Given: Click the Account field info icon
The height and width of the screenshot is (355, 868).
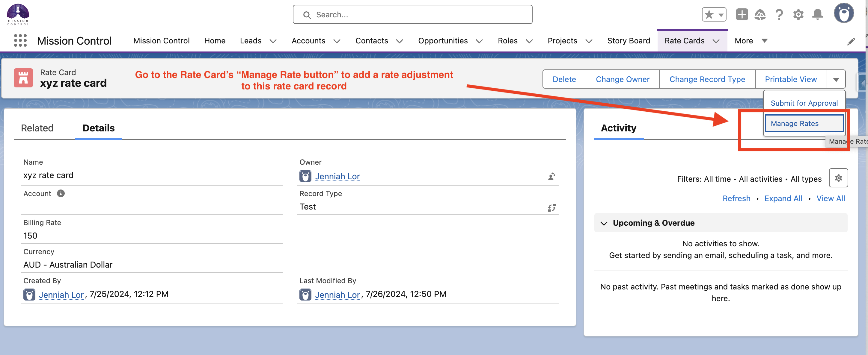Looking at the screenshot, I should [x=61, y=193].
